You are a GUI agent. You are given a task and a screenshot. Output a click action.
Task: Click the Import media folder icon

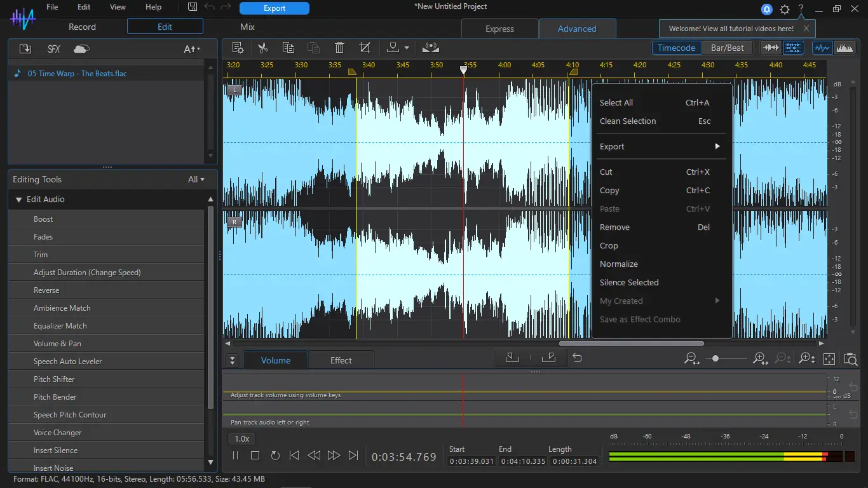[25, 49]
